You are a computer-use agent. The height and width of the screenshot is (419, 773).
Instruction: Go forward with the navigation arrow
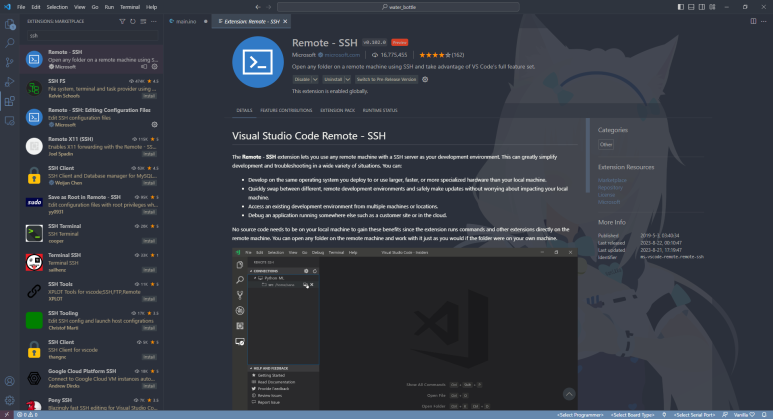(269, 7)
